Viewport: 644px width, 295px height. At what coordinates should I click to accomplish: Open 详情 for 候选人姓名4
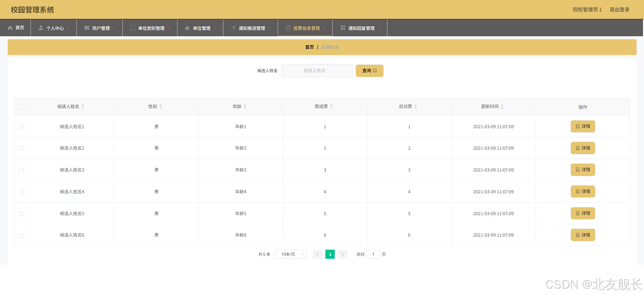583,192
